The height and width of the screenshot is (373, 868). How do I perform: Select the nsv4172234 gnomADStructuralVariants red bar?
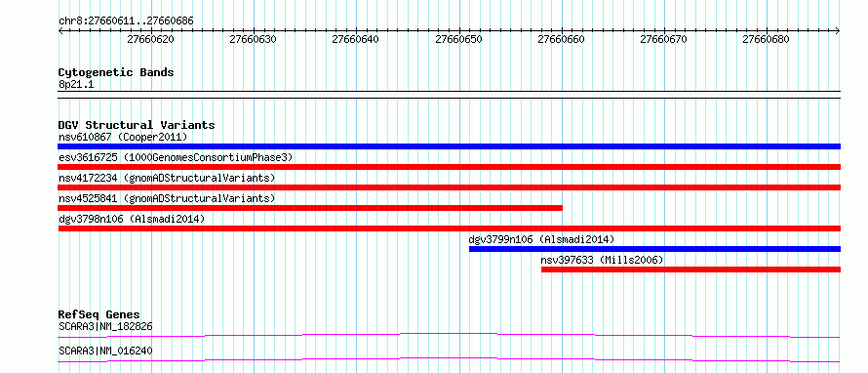coord(449,187)
